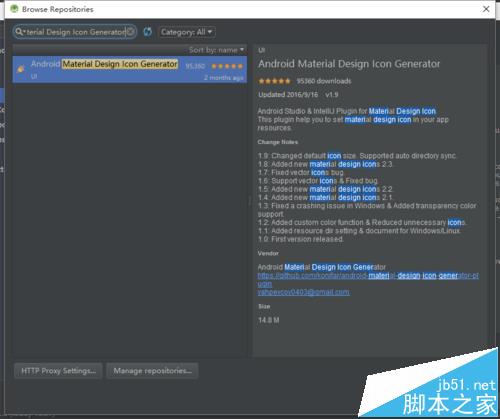Screen dimensions: 500x419
Task: Click the star rating in details panel
Action: tap(274, 81)
